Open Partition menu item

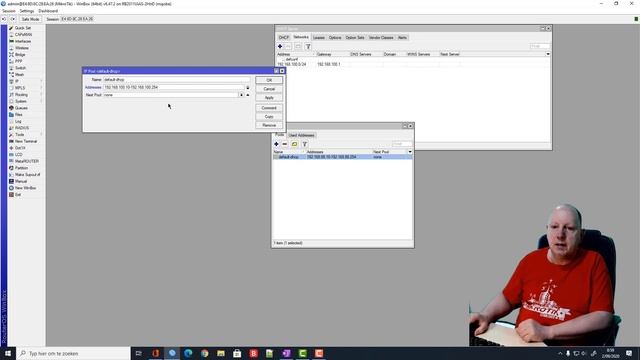21,168
